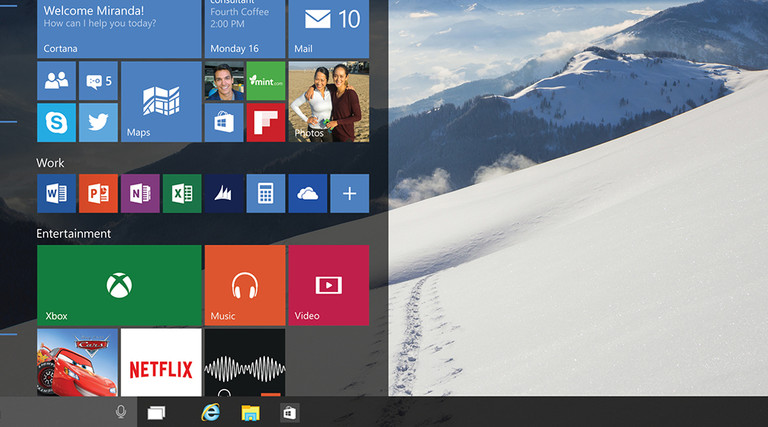Image resolution: width=768 pixels, height=427 pixels.
Task: Open the Cortana welcome tile
Action: pos(119,29)
